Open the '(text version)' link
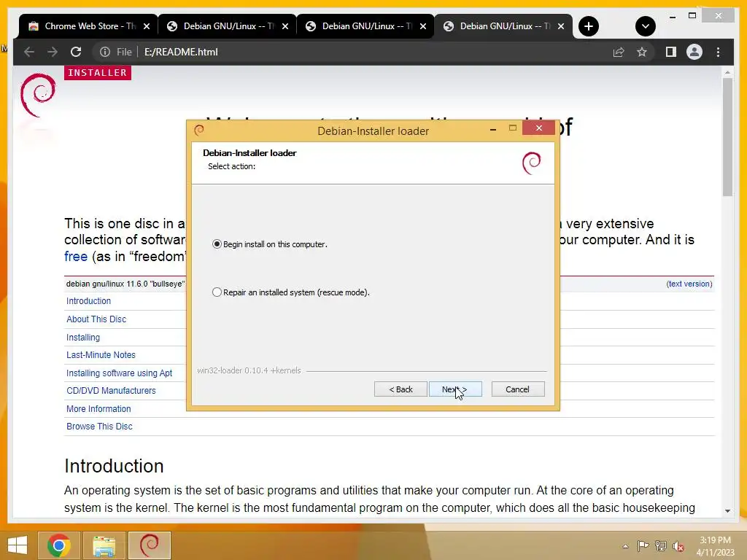 [x=689, y=284]
